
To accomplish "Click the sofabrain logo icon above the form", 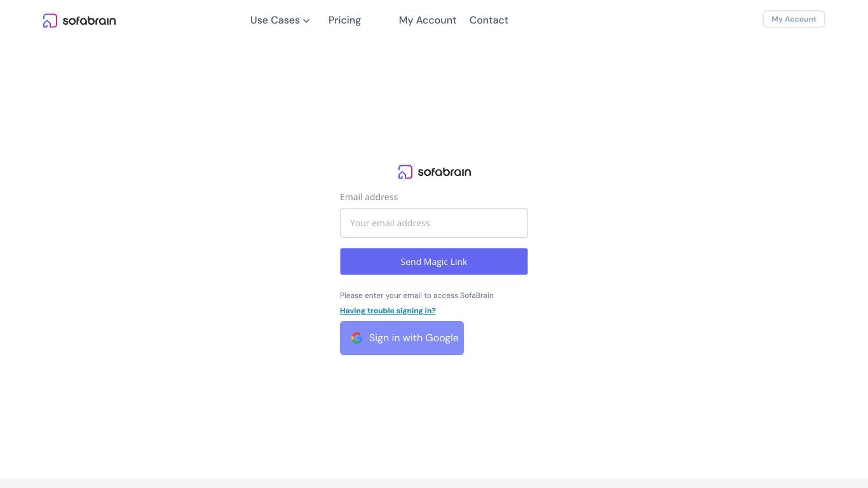I will coord(405,172).
